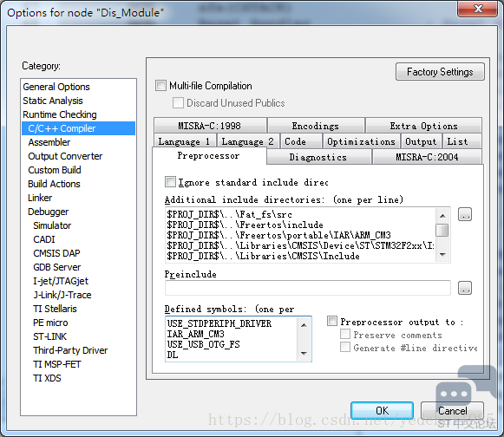Switch to Language 2 tab
Image resolution: width=504 pixels, height=437 pixels.
click(x=248, y=141)
